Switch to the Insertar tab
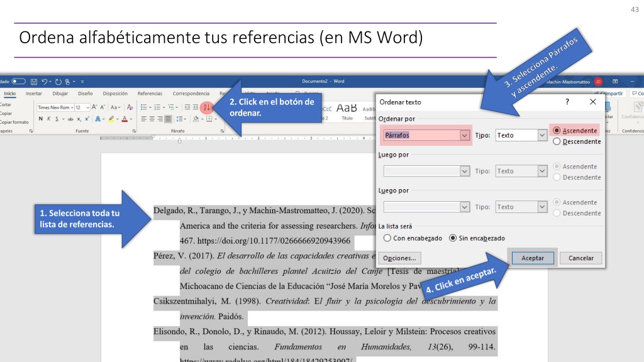 click(x=34, y=94)
